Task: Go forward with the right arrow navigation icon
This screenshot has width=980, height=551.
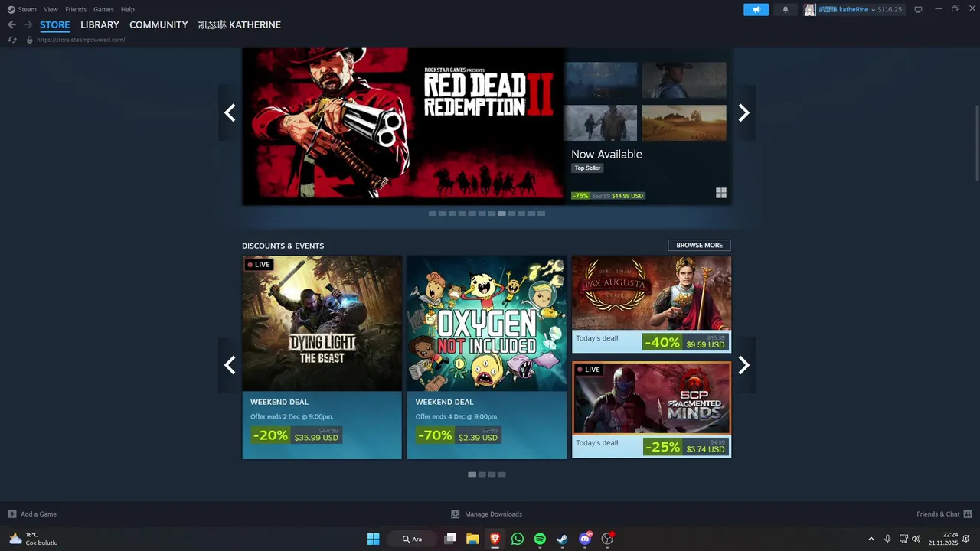Action: [x=28, y=24]
